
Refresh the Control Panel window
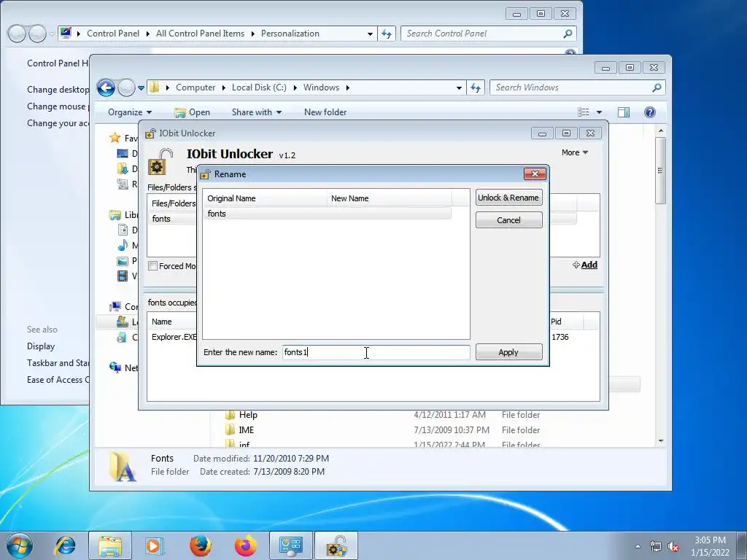click(x=387, y=34)
